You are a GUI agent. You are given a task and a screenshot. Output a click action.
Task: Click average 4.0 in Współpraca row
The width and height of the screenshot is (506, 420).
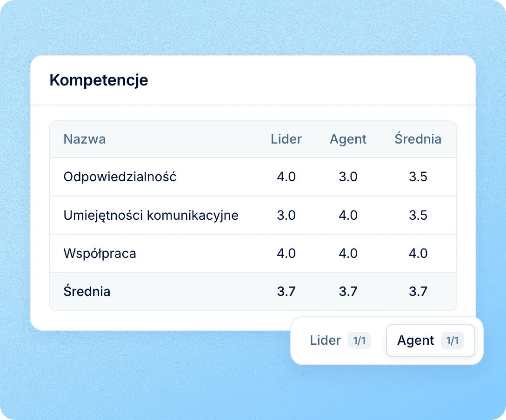(418, 253)
